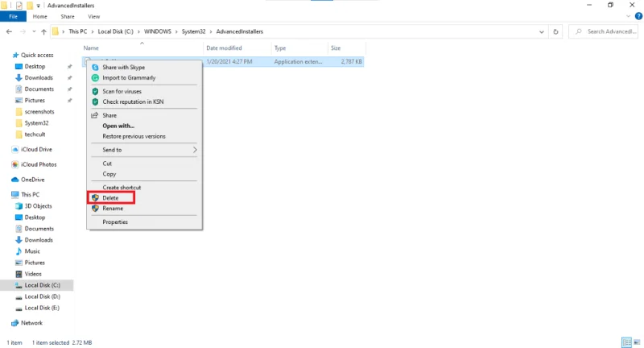This screenshot has height=348, width=644.
Task: Switch to Details view icon in status bar
Action: tap(627, 342)
